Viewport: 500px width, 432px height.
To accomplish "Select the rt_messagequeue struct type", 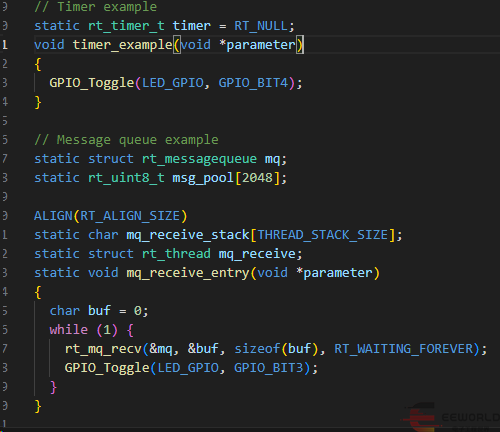I will 199,159.
